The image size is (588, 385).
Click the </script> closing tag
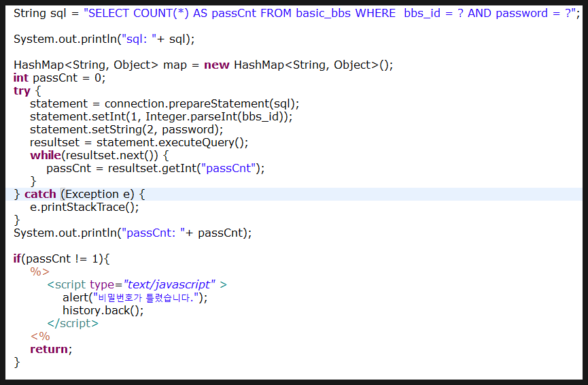click(73, 324)
